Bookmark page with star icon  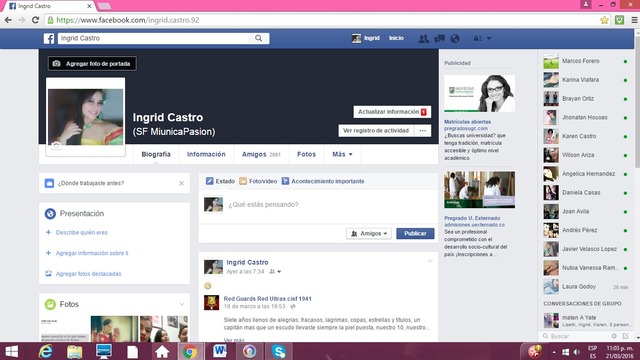coord(604,20)
